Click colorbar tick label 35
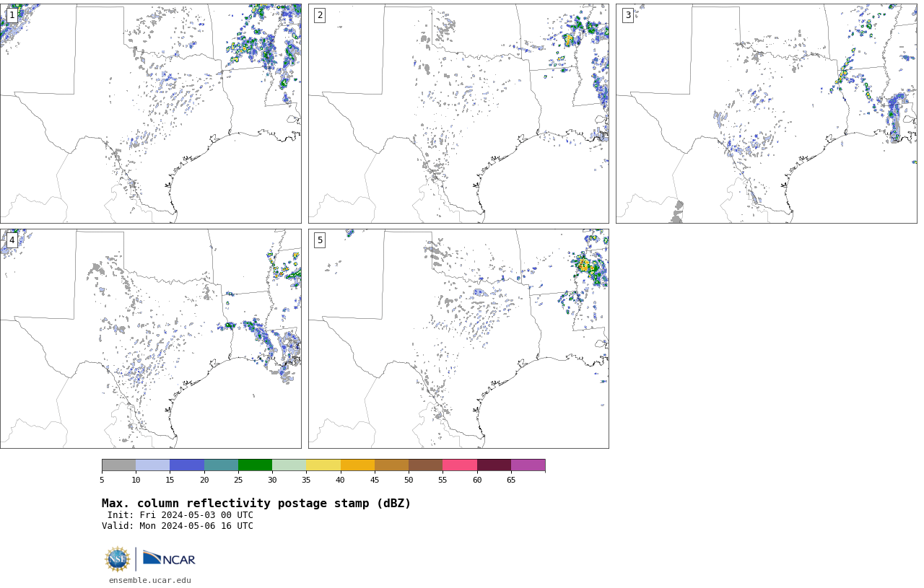This screenshot has height=588, width=924. click(306, 480)
